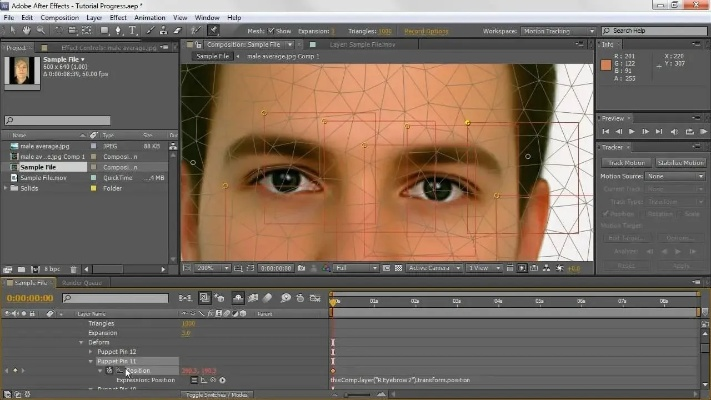Select Sample File.mov in Project panel
The height and width of the screenshot is (400, 711).
click(45, 177)
